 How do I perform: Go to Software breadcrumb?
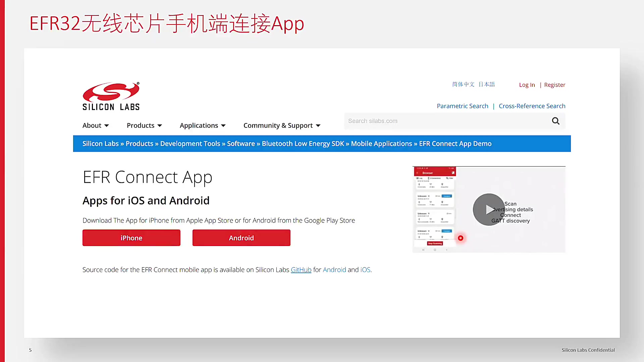pos(241,143)
